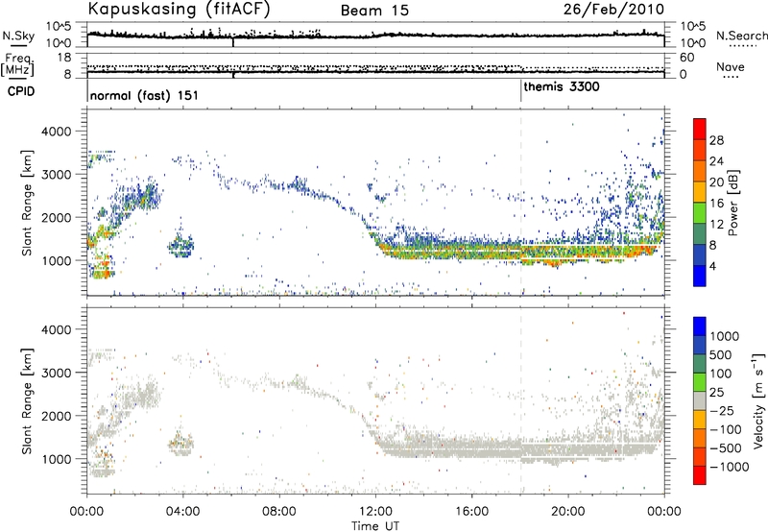
Task: Click the '4' tick on the power colorbar
Action: tap(712, 266)
